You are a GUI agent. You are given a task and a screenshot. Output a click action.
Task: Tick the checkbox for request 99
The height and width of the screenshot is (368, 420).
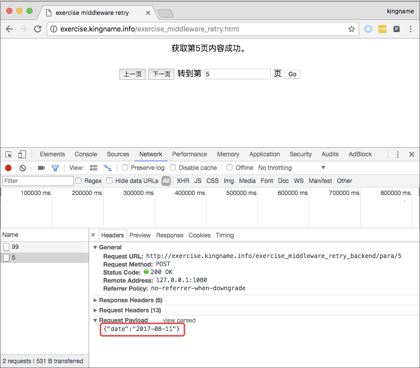[6, 247]
